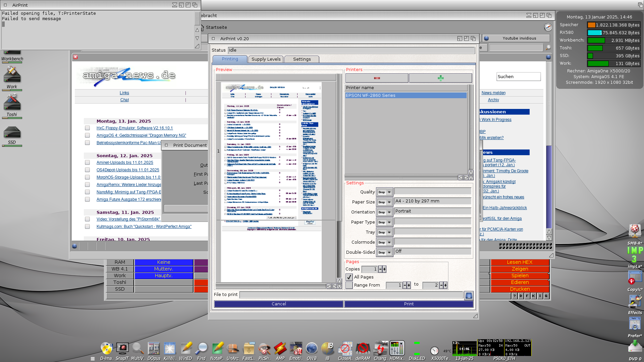Launch FastLHA from the dock
This screenshot has width=644, height=362.
249,349
